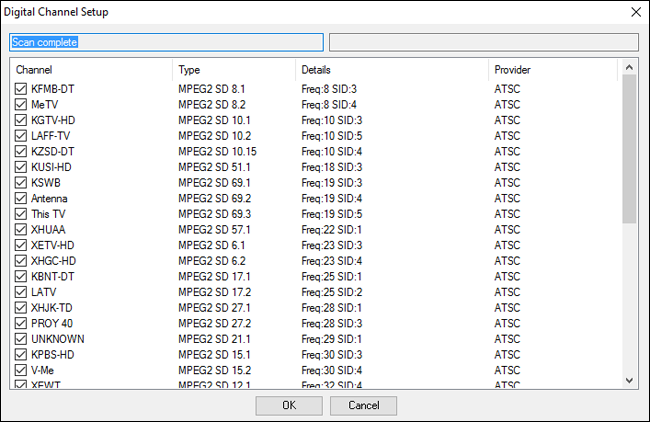Uncheck LAFF-TV in the channel list
This screenshot has width=650, height=422.
[21, 135]
